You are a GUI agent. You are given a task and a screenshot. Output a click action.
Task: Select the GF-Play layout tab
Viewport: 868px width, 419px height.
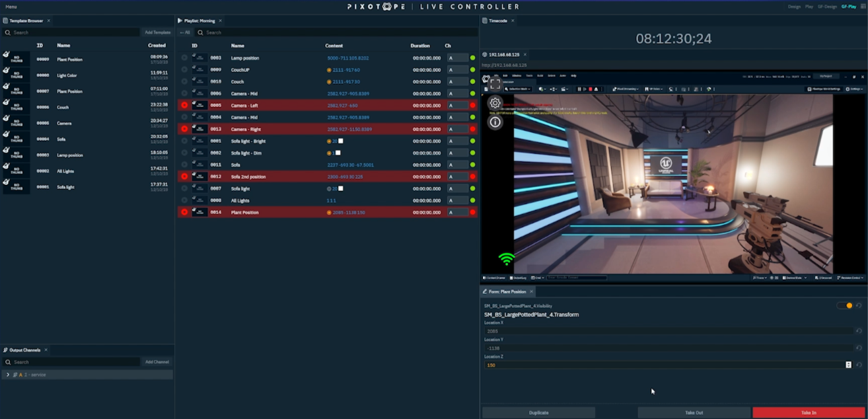pos(849,7)
